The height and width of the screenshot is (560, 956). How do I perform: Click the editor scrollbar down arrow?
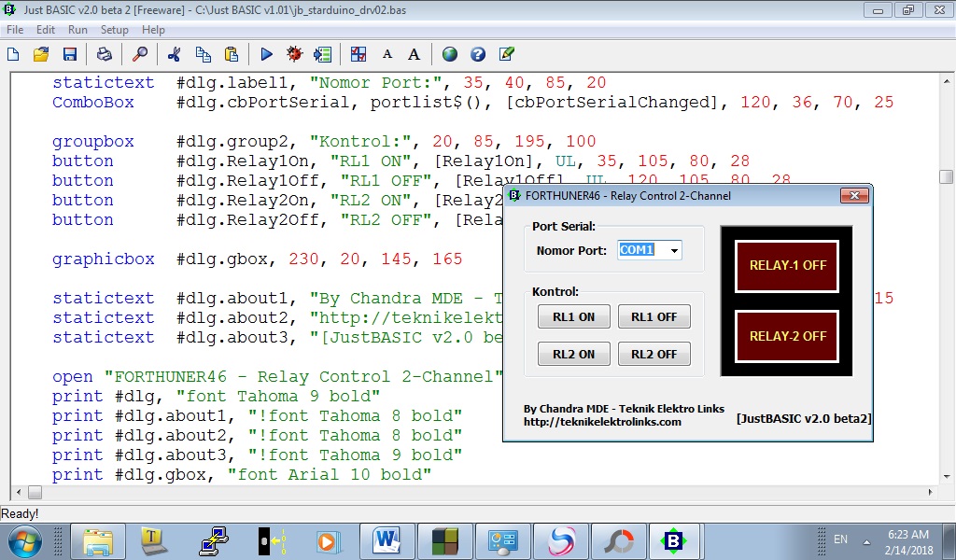pyautogui.click(x=947, y=477)
